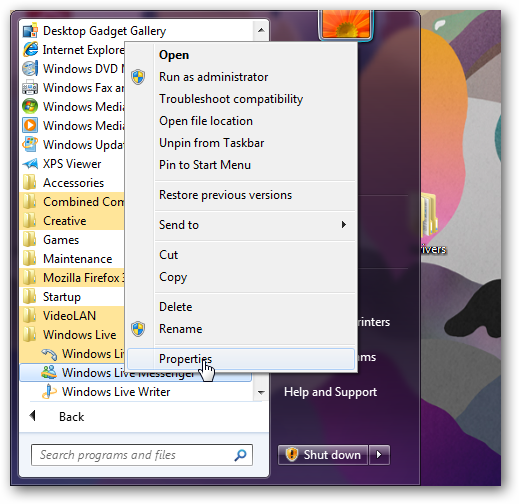Image resolution: width=519 pixels, height=504 pixels.
Task: Expand the Accessories folder
Action: point(72,183)
